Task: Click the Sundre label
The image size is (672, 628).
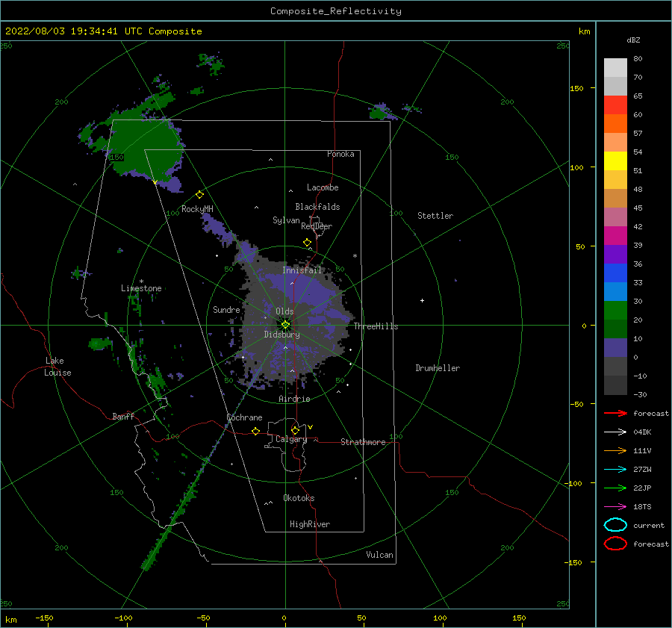Action: pyautogui.click(x=226, y=310)
